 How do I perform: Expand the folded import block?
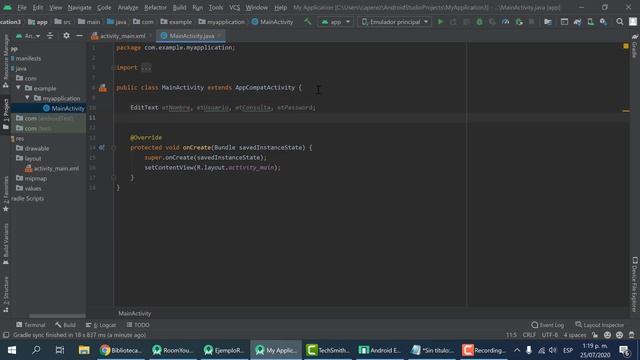[146, 68]
